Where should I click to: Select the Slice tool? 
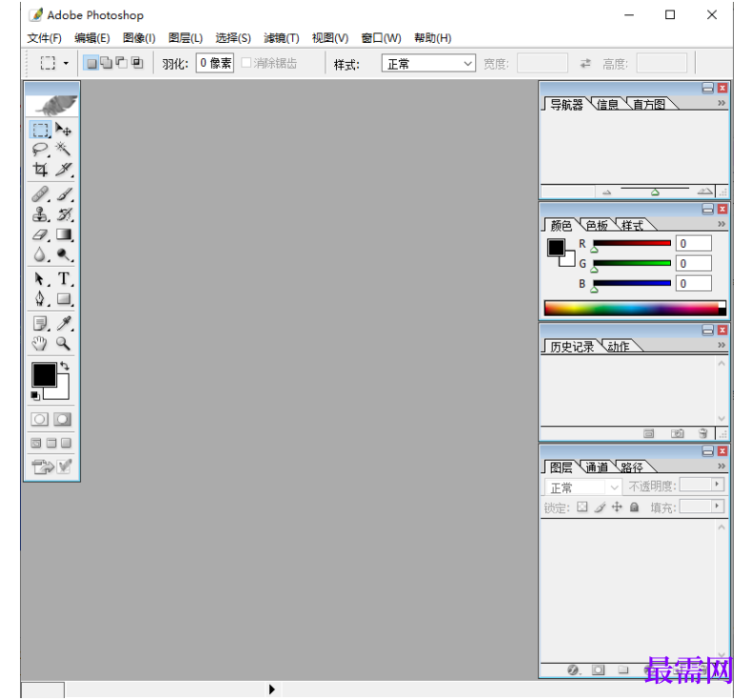[63, 170]
